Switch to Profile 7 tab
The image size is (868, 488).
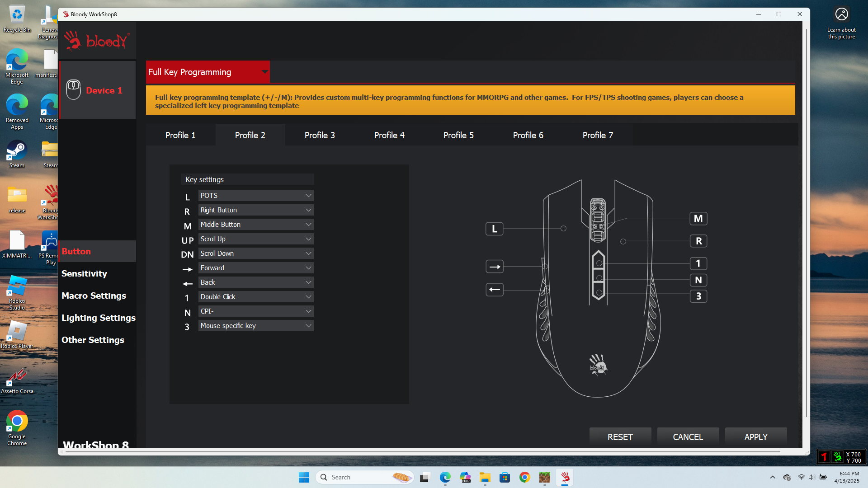(598, 135)
